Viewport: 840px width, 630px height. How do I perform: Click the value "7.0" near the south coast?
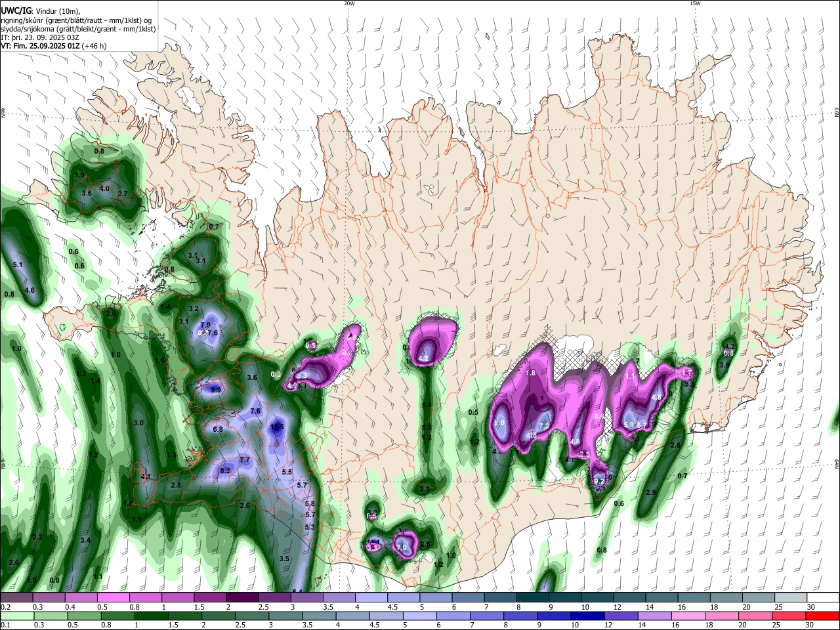tap(402, 547)
